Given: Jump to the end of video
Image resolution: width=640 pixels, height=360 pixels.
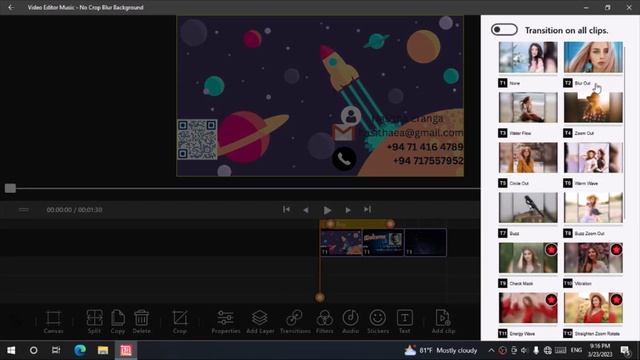Looking at the screenshot, I should [367, 209].
